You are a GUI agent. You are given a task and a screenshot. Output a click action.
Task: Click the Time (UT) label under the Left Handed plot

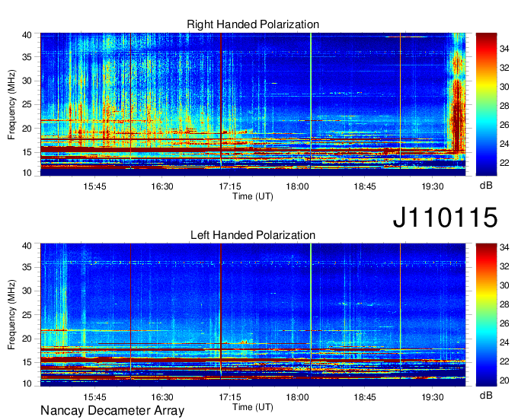coord(253,407)
